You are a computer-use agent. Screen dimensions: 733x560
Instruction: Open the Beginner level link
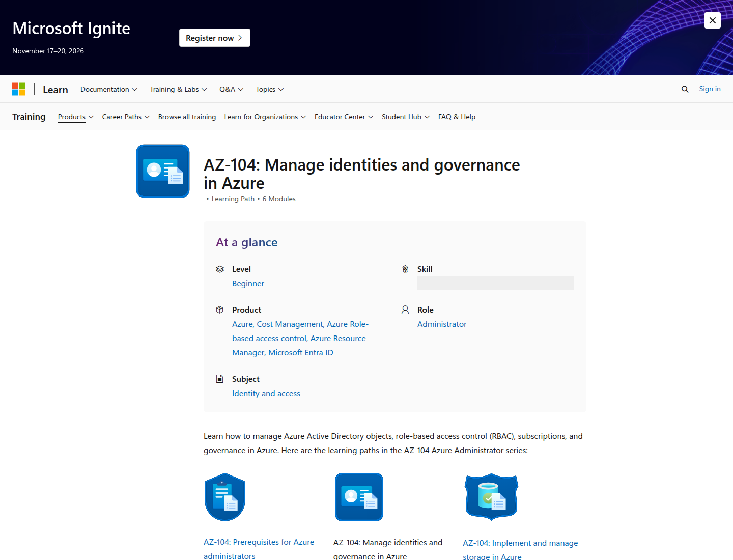pos(248,283)
